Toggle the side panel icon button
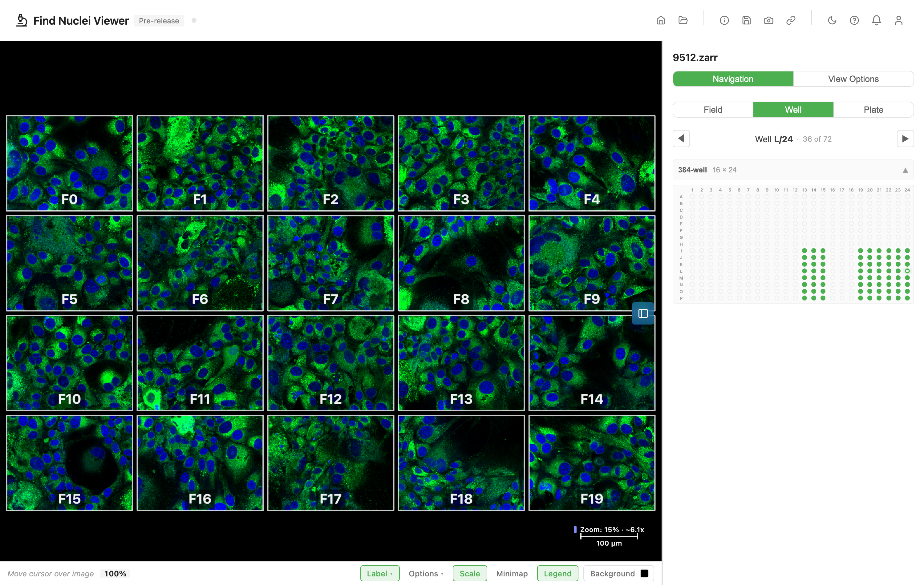Screen dimensions: 924x585 643,313
